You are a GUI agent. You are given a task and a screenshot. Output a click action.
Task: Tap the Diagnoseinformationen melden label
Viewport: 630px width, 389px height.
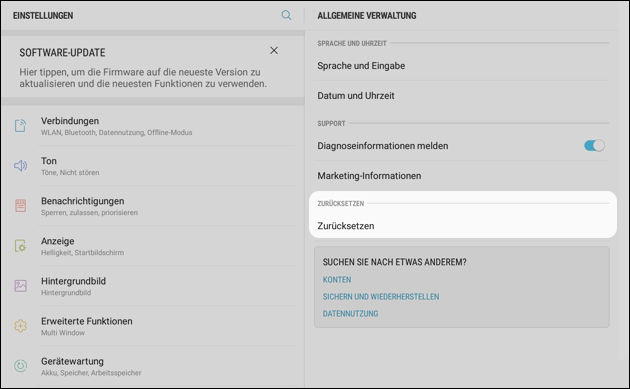(x=382, y=146)
